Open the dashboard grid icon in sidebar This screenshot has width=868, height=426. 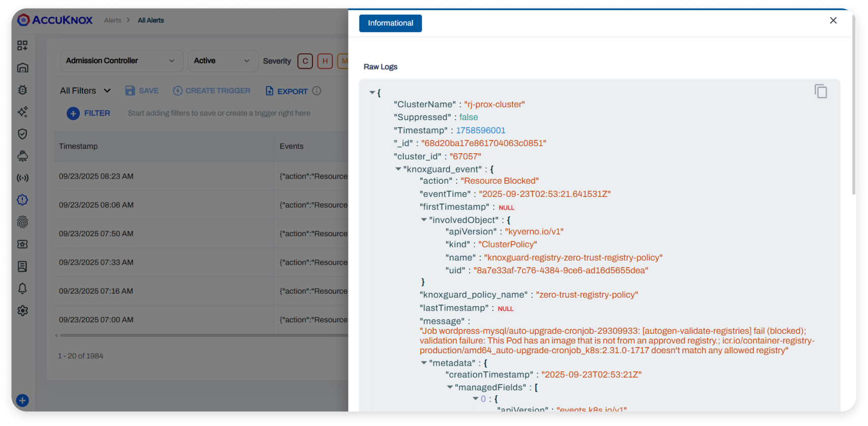pos(22,46)
